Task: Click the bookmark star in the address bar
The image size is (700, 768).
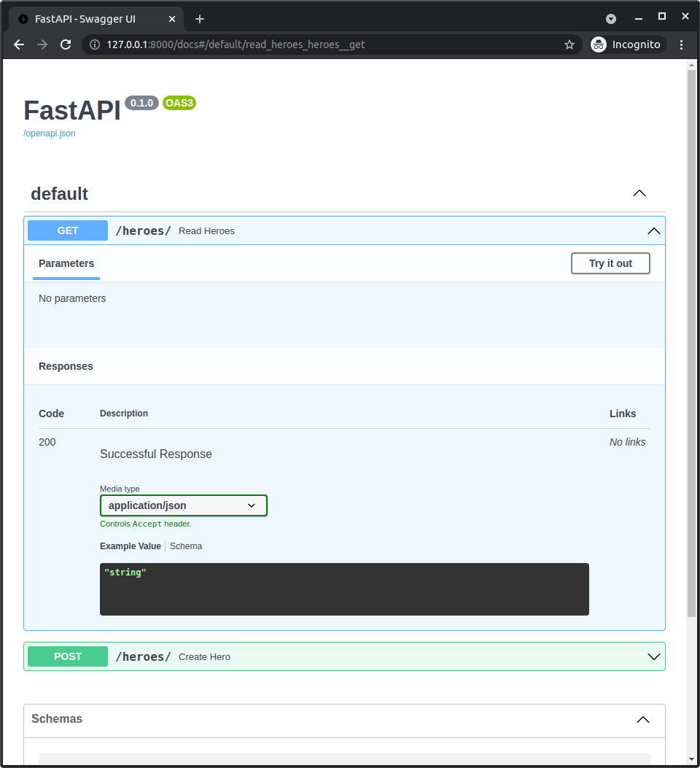Action: click(569, 44)
